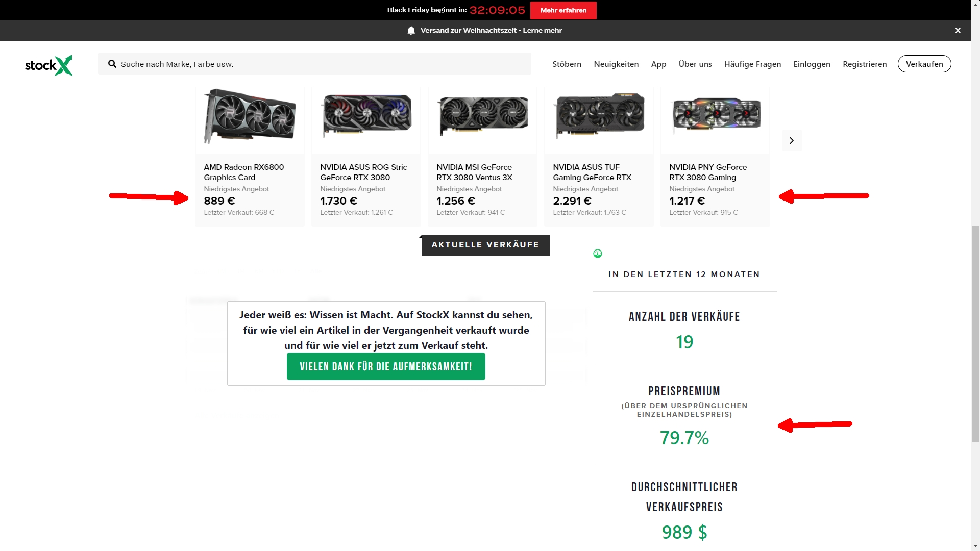The height and width of the screenshot is (551, 980).
Task: Open the ASUS ROG Strix RTX 3080 image
Action: coord(366,115)
